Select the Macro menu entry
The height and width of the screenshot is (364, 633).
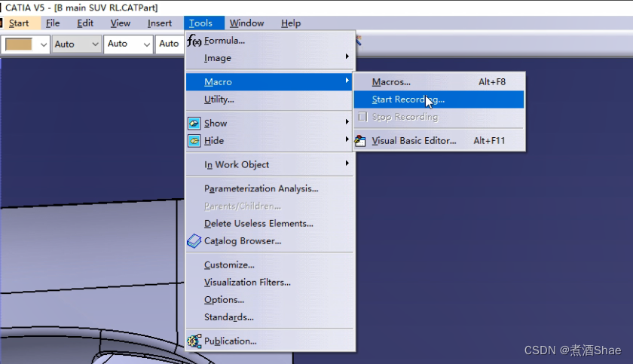270,82
